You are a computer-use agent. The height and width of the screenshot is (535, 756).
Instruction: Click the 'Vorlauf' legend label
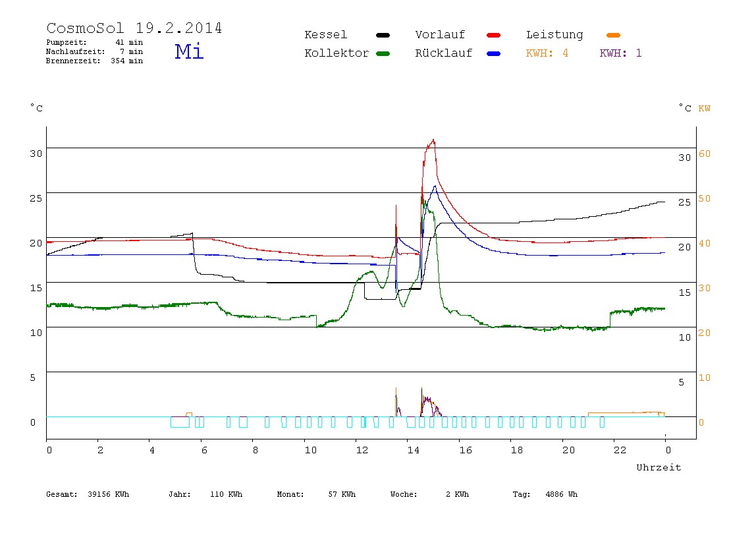point(440,35)
